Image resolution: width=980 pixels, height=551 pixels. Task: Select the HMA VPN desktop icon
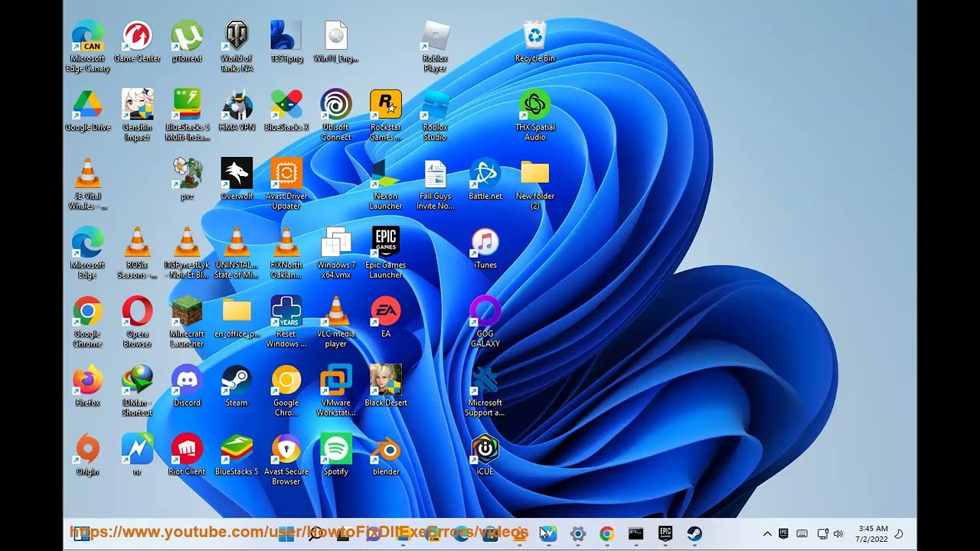pyautogui.click(x=237, y=111)
